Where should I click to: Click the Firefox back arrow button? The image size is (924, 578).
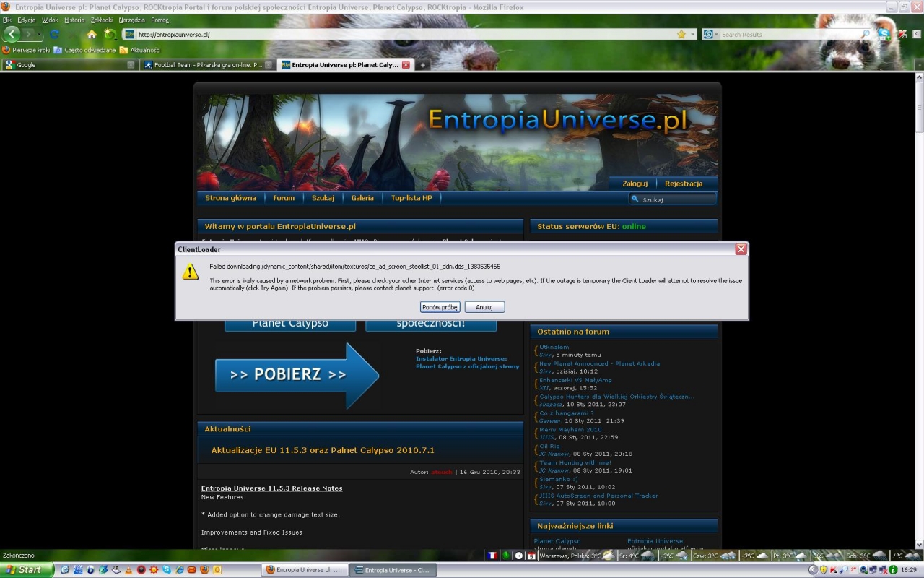(12, 34)
